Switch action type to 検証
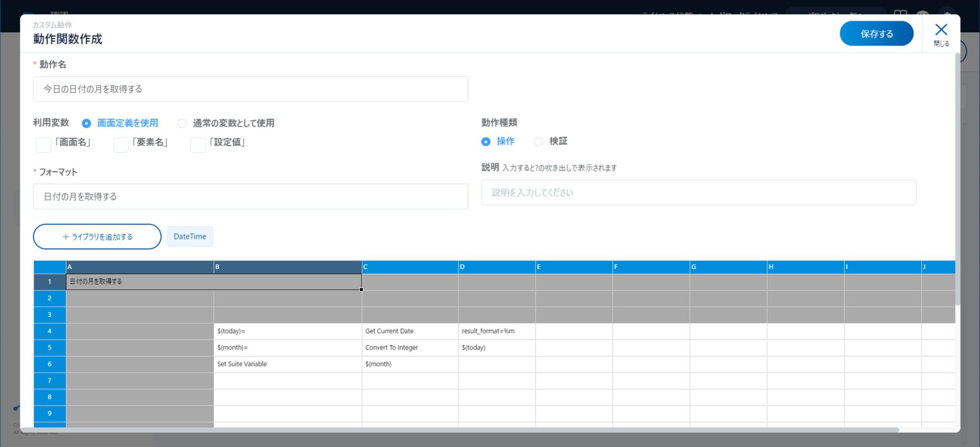Screen dimensions: 980x447 [538, 142]
